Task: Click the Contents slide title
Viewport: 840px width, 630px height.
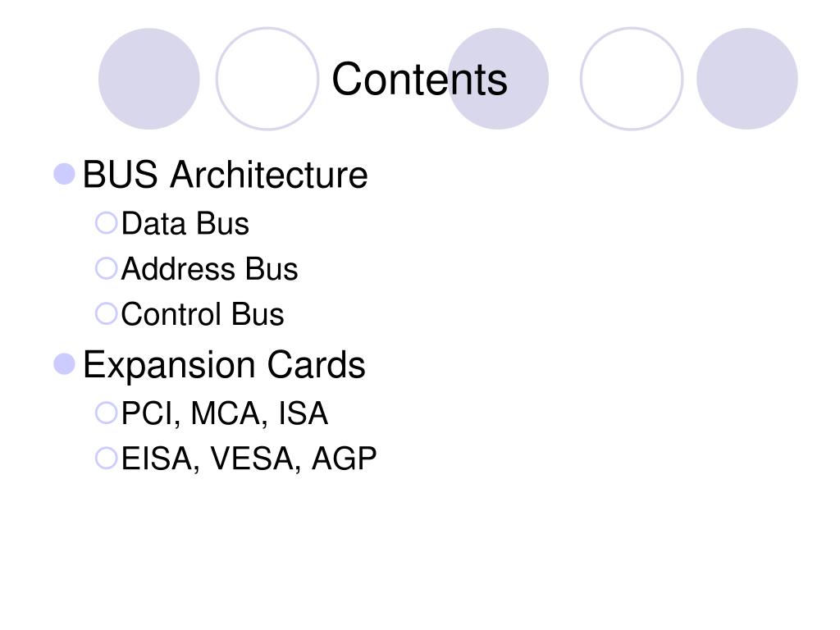Action: click(x=419, y=79)
